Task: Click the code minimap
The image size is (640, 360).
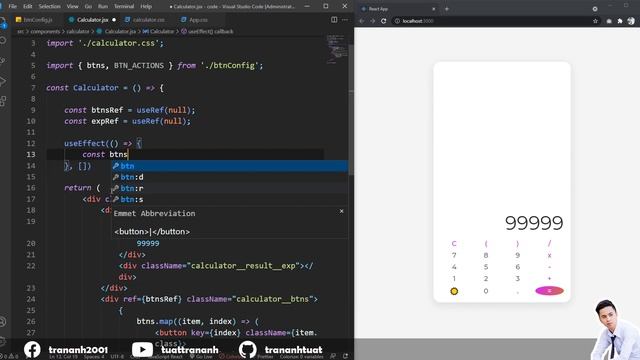Action: [336, 50]
